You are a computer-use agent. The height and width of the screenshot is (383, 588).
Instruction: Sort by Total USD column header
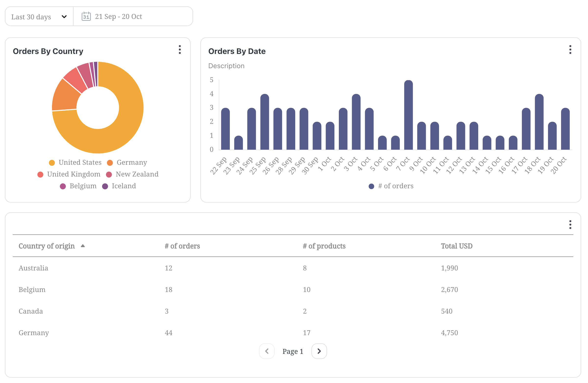tap(457, 246)
